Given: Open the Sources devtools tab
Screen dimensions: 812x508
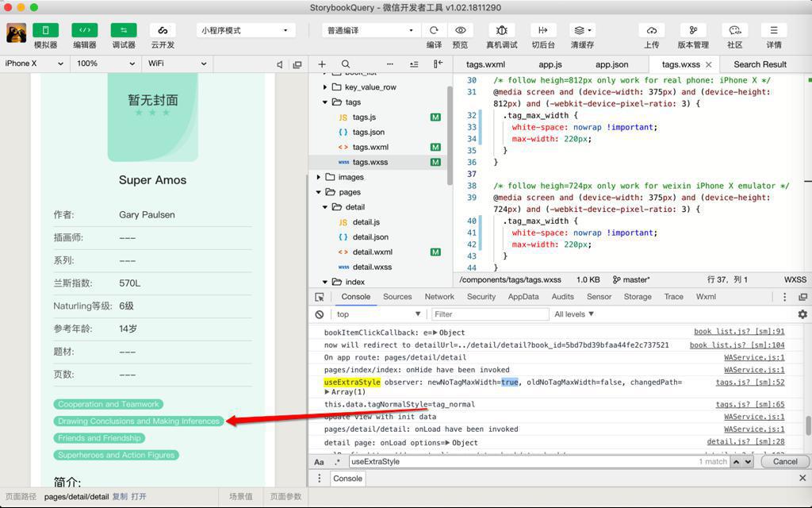Looking at the screenshot, I should click(x=397, y=297).
